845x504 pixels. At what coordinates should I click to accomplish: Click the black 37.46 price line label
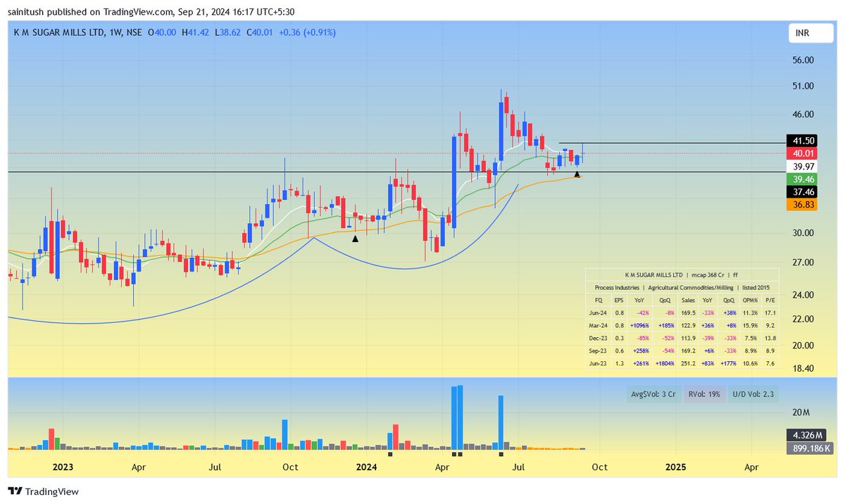pos(803,191)
